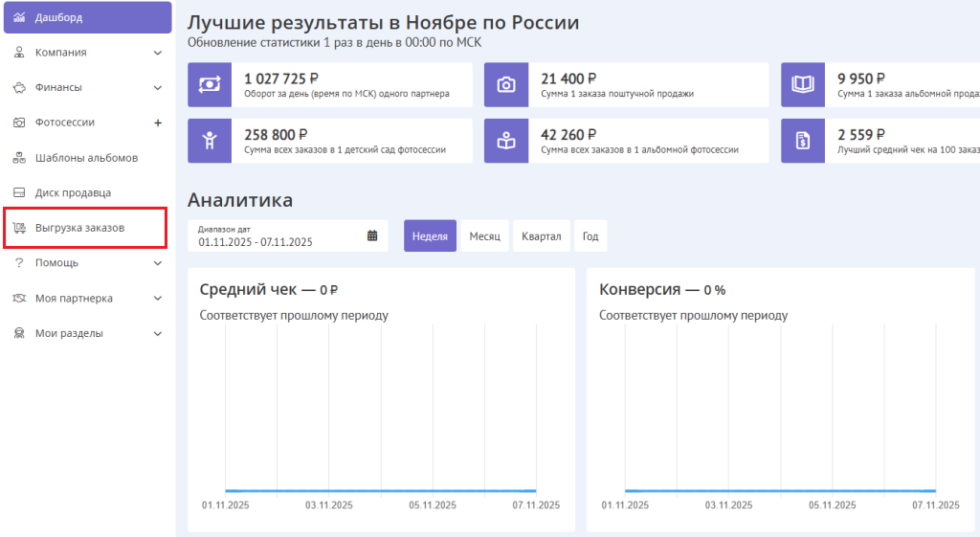Screen dimensions: 980x537
Task: Click the child icon beside 258 800 ₽
Action: [210, 141]
